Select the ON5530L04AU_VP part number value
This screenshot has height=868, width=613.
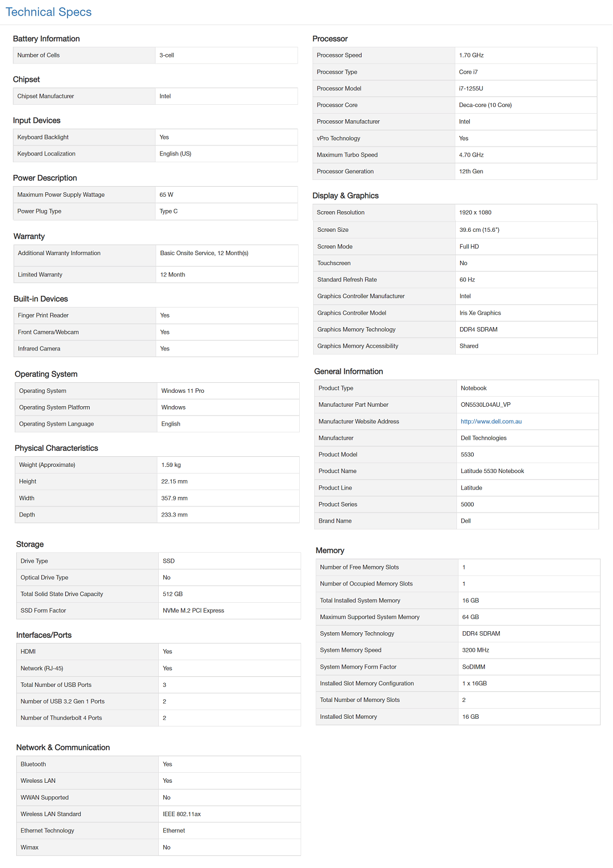485,405
